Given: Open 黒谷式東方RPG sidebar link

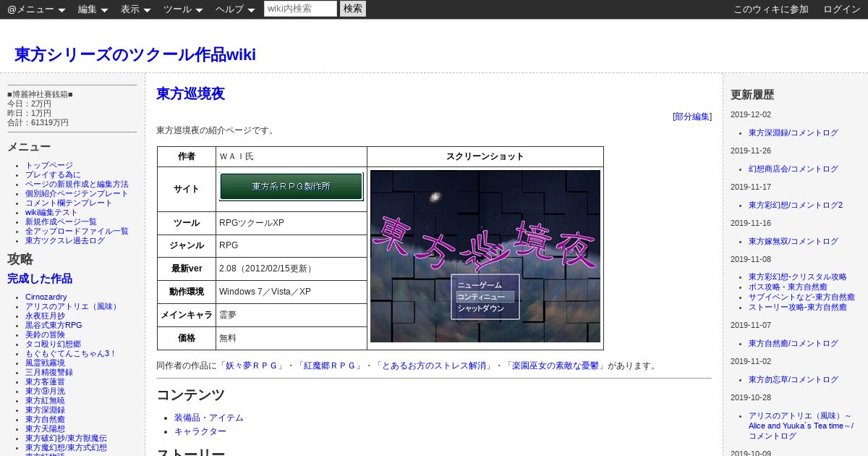Looking at the screenshot, I should (x=54, y=325).
